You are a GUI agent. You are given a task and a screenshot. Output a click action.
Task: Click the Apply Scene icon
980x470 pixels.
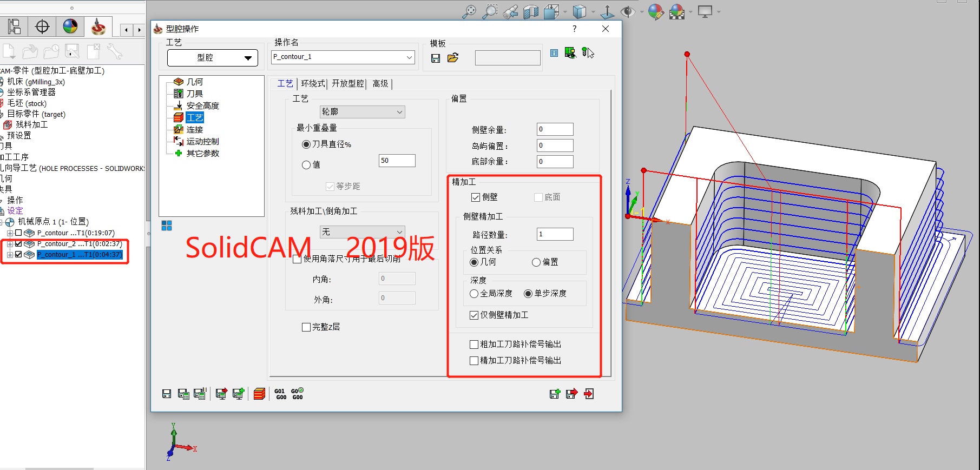[677, 11]
